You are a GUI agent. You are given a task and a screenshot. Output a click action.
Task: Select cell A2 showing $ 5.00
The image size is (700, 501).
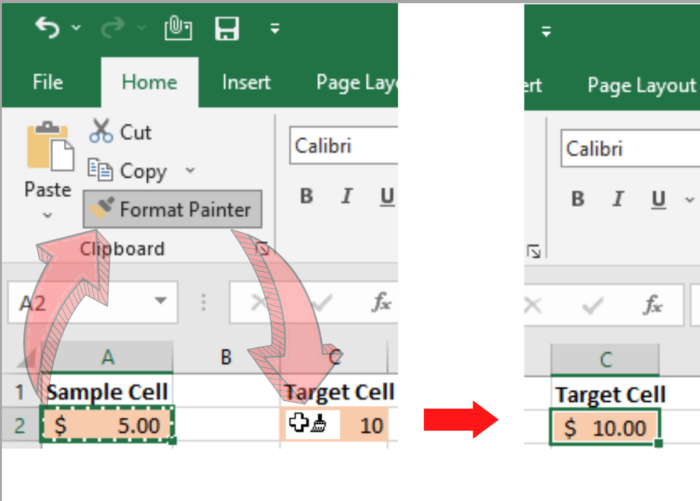[107, 425]
